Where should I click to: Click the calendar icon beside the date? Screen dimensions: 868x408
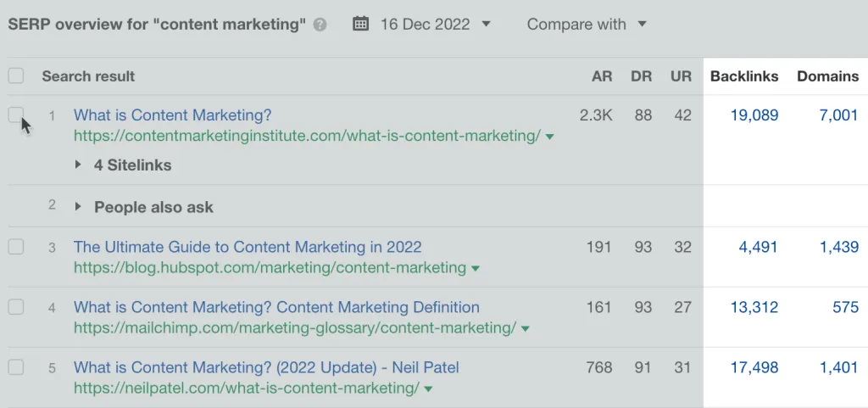(x=361, y=24)
